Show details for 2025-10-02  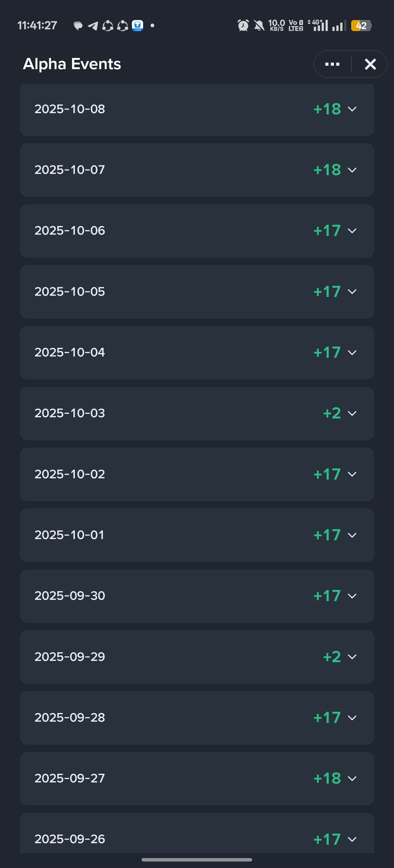click(x=197, y=474)
